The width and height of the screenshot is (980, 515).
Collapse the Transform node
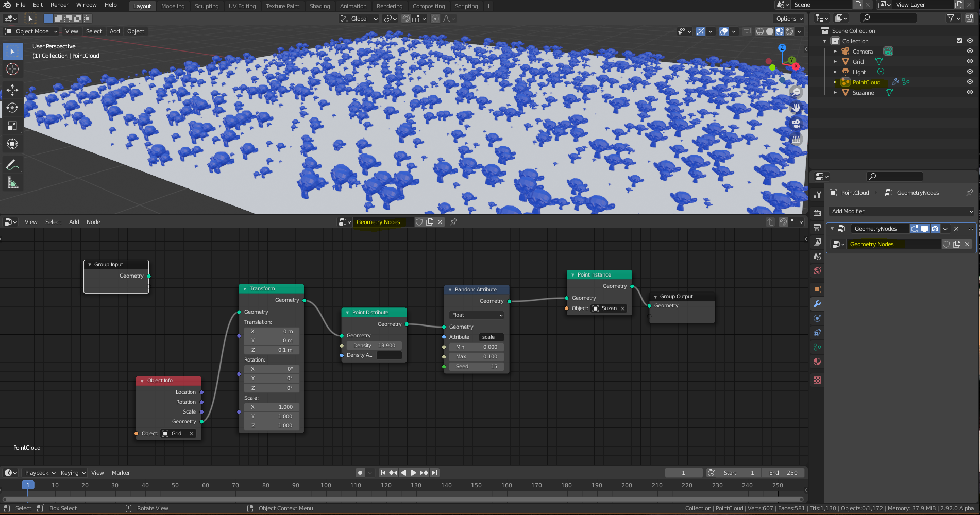coord(245,289)
